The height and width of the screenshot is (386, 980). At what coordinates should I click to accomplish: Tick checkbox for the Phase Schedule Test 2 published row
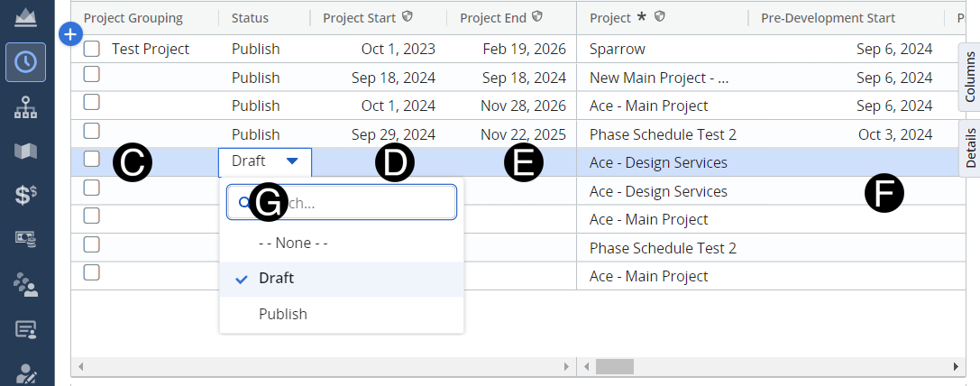(91, 131)
